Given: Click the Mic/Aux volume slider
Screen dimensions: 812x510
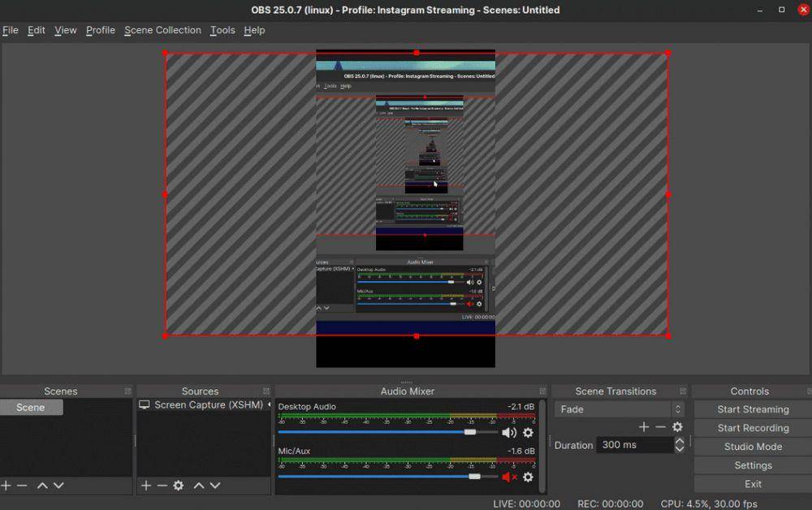Looking at the screenshot, I should [x=388, y=477].
